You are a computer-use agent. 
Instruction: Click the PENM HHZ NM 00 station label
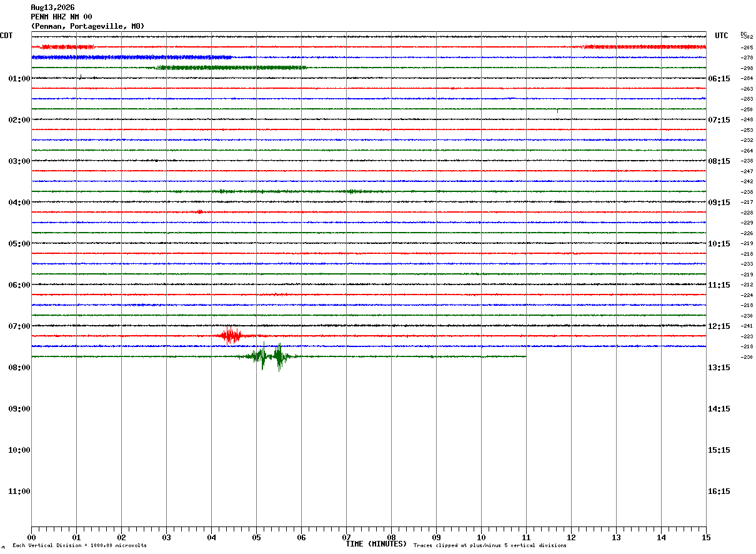coord(61,17)
